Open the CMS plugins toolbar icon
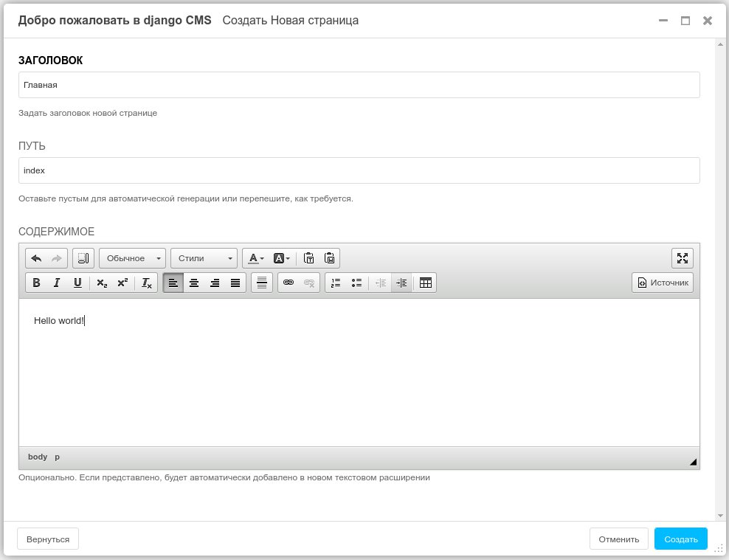 83,258
